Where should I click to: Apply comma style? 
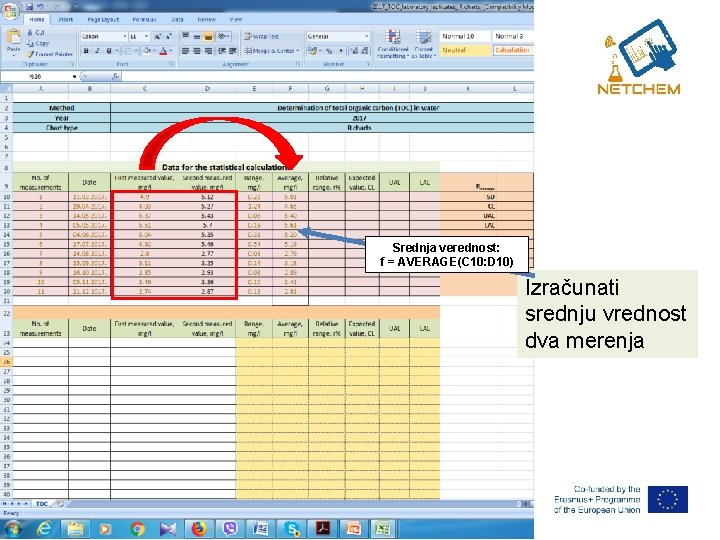click(x=340, y=51)
